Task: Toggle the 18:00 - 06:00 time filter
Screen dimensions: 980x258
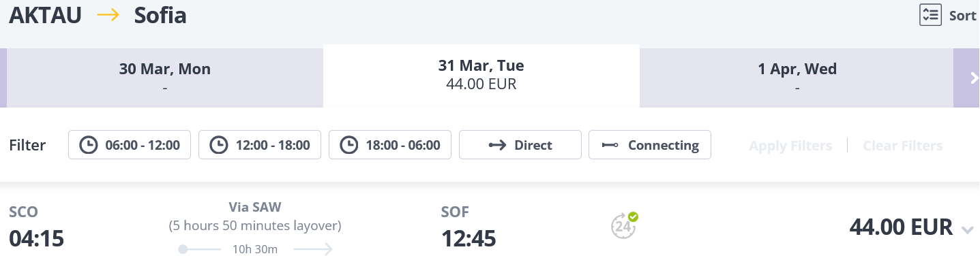Action: [390, 145]
